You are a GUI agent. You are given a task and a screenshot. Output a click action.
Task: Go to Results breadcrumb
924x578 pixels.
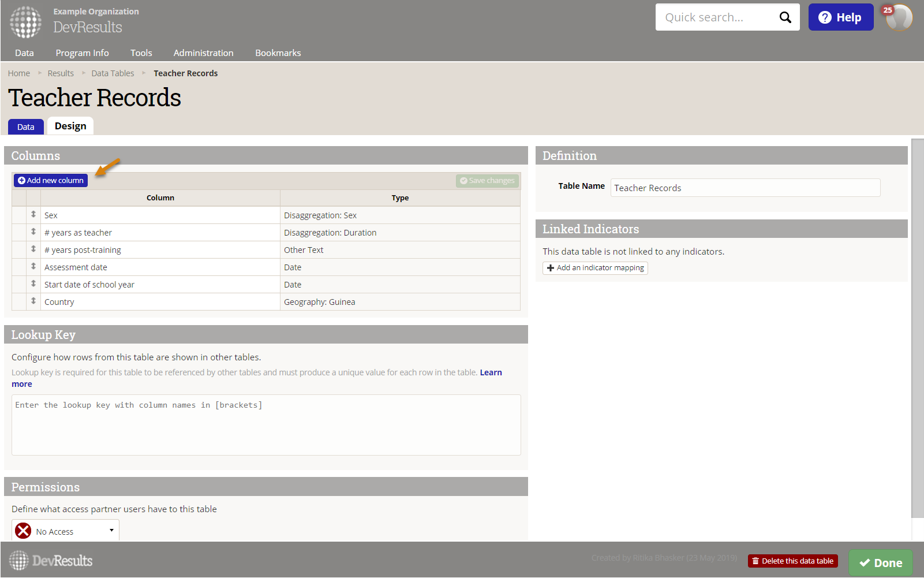pos(61,73)
